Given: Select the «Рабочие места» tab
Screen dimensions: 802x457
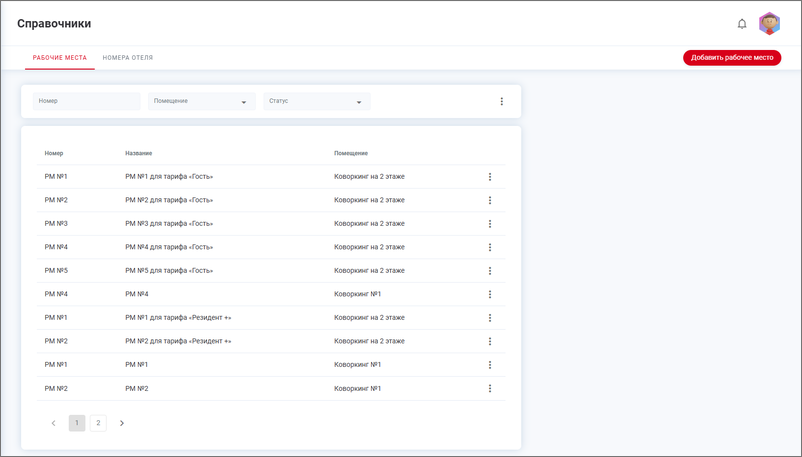Looking at the screenshot, I should [60, 58].
